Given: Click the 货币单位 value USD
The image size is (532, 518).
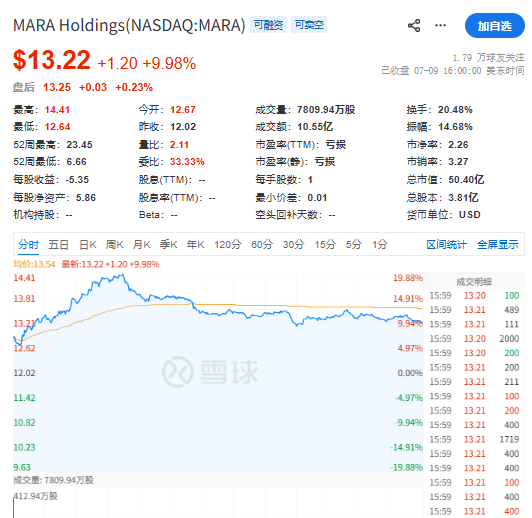Looking at the screenshot, I should (x=470, y=215).
